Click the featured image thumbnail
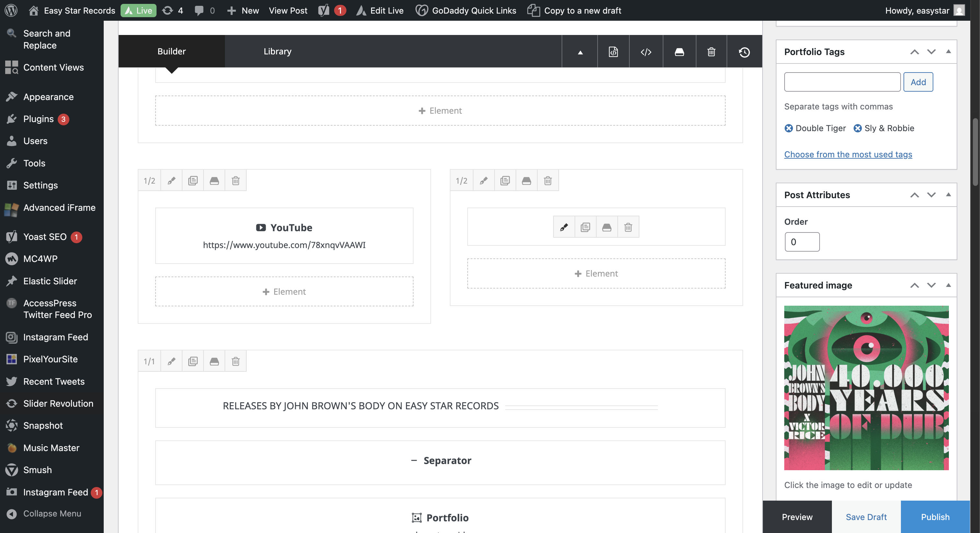This screenshot has width=980, height=533. click(x=866, y=387)
